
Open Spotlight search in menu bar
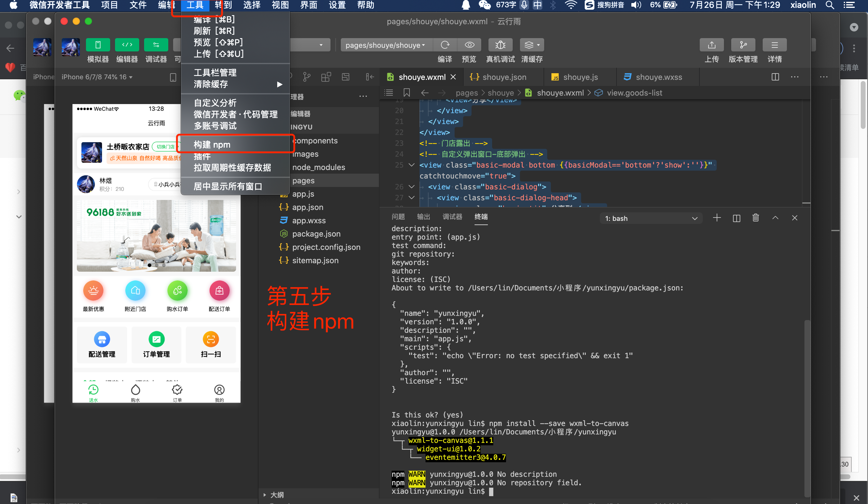coord(830,5)
